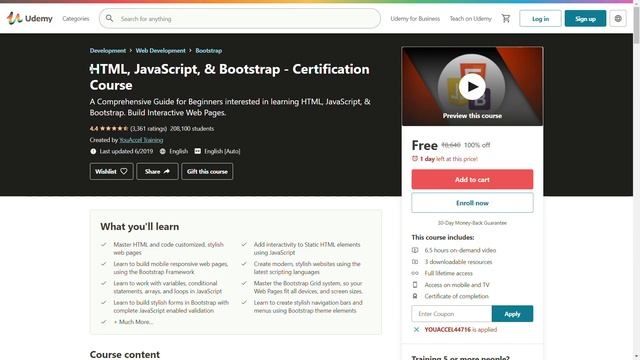Screen dimensions: 640x360
Task: Open the language globe selector
Action: (618, 19)
